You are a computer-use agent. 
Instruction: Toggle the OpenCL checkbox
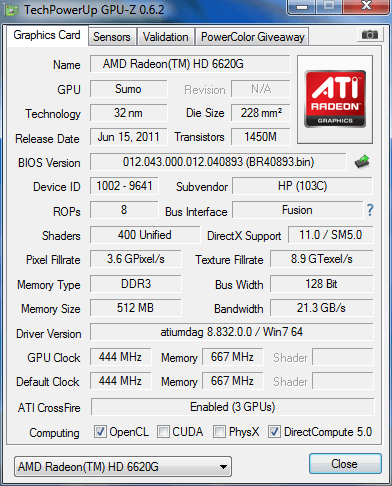100,432
